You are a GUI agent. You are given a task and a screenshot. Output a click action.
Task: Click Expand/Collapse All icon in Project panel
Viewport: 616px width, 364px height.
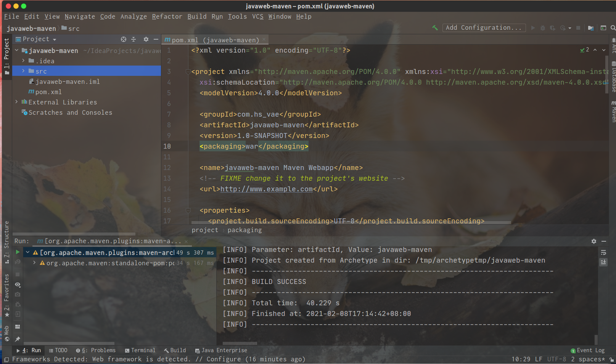point(133,39)
